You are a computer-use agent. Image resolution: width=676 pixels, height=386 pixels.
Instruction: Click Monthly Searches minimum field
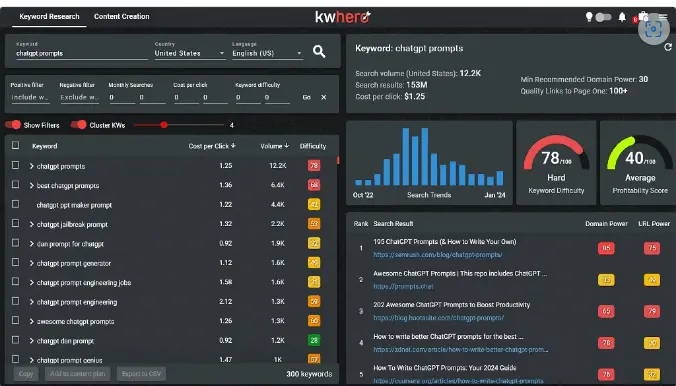pos(122,97)
